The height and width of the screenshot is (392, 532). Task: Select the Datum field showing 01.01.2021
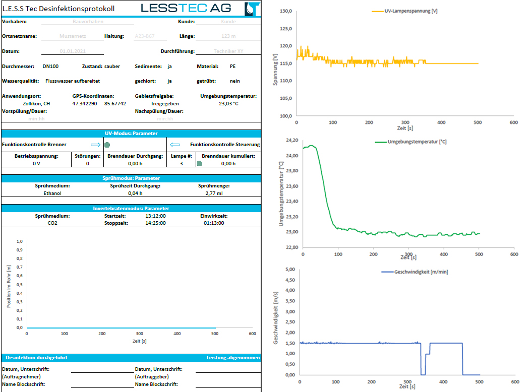point(73,51)
